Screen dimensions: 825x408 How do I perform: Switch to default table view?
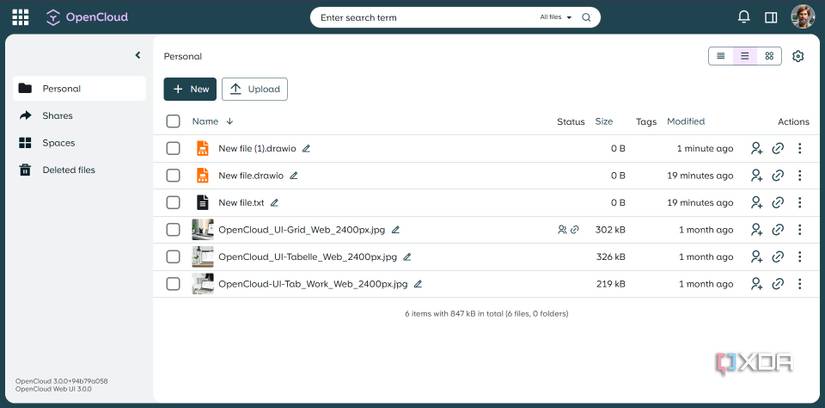(745, 56)
